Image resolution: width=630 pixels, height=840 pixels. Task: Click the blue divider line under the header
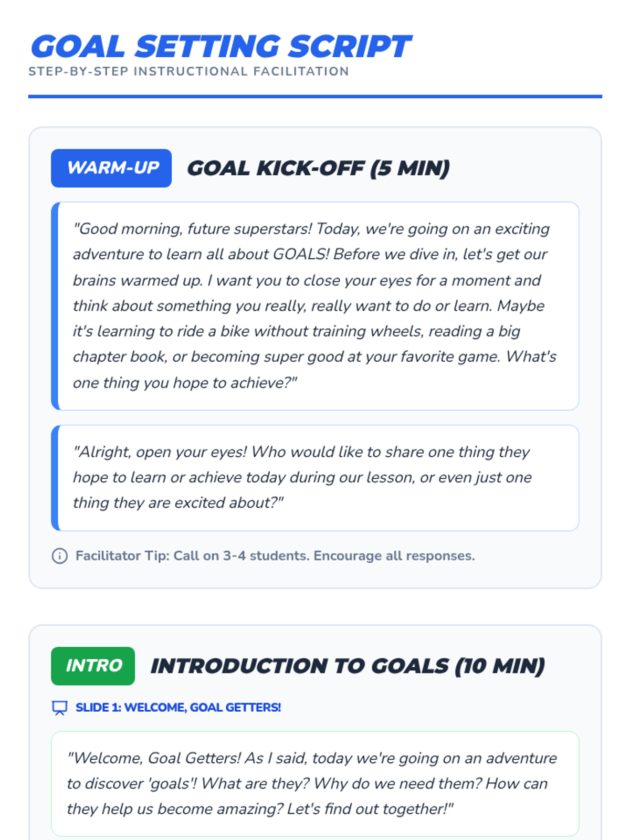pos(315,97)
